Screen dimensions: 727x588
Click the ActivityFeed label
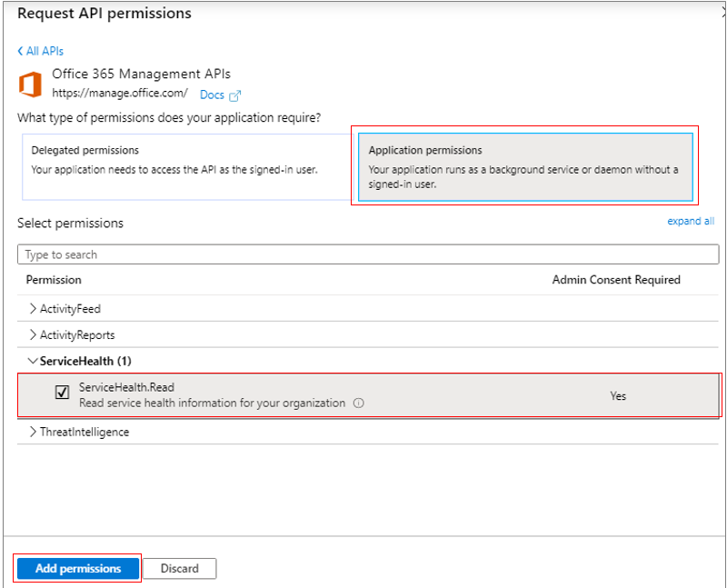(70, 309)
